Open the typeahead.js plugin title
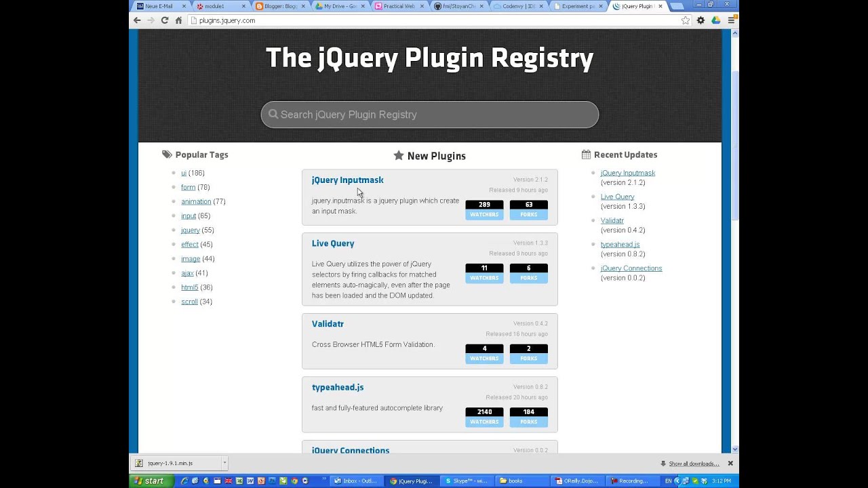 (x=338, y=387)
